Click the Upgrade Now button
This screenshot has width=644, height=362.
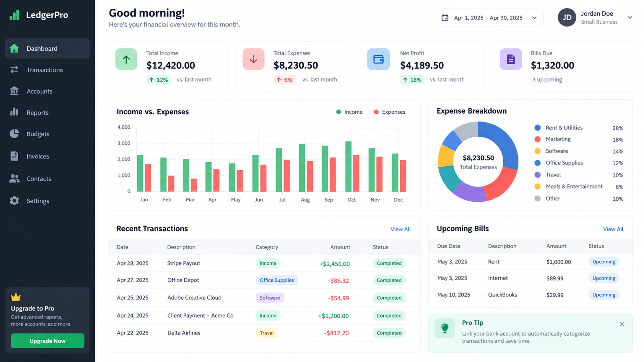pos(48,341)
